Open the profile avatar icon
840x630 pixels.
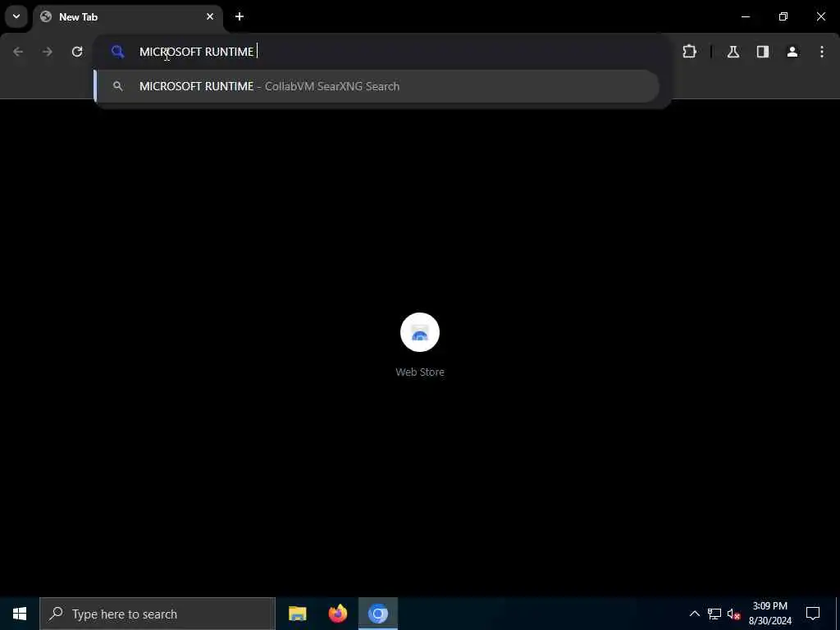792,52
